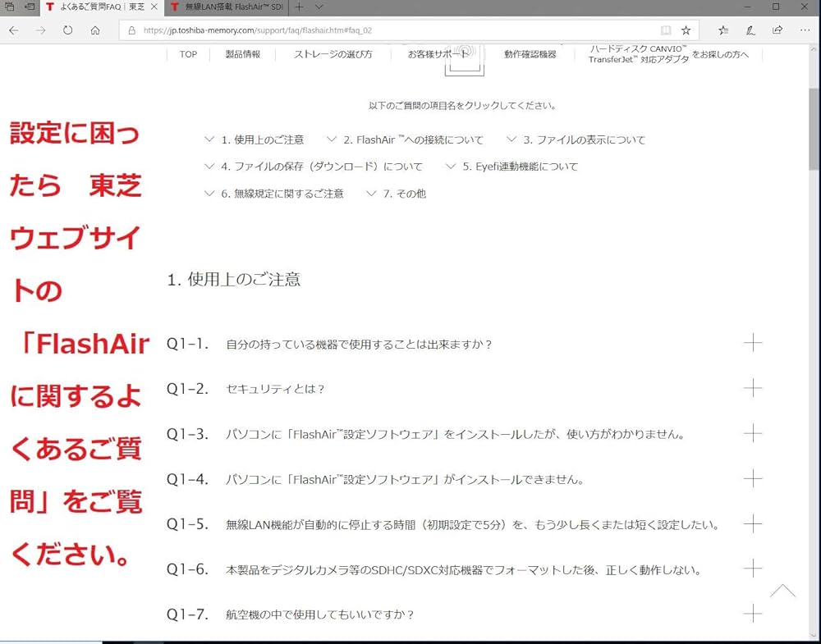Go back using the back arrow
Screen dimensions: 821x644
coord(14,30)
